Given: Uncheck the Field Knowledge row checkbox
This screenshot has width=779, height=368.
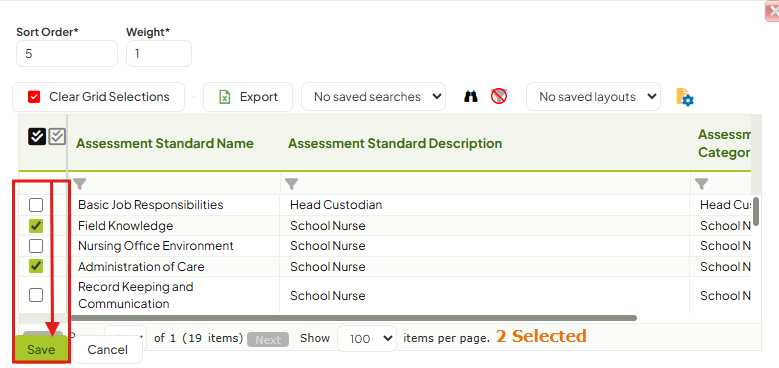Looking at the screenshot, I should point(36,226).
